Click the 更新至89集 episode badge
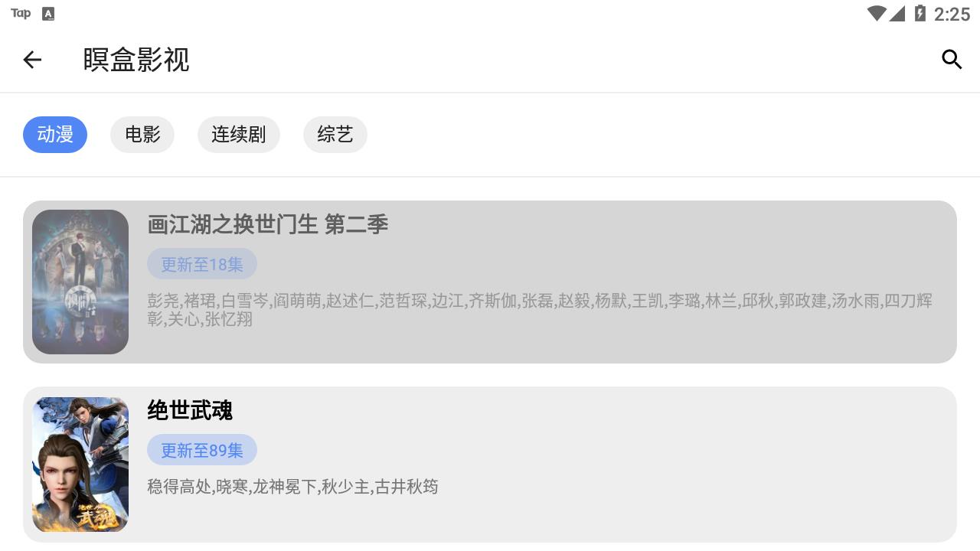This screenshot has width=980, height=551. coord(201,450)
